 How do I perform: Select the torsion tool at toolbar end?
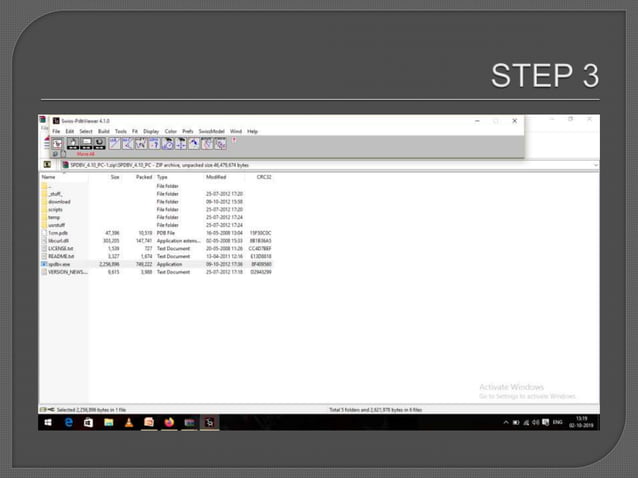tap(221, 143)
